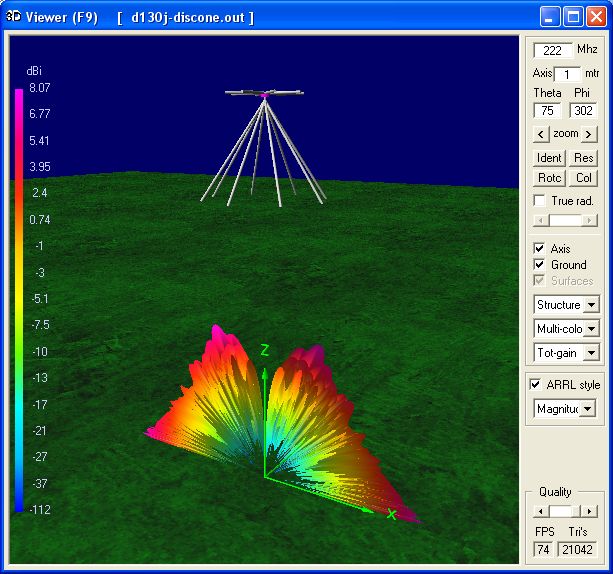Click the frequency Mhz input field
The height and width of the screenshot is (574, 613).
(x=551, y=50)
